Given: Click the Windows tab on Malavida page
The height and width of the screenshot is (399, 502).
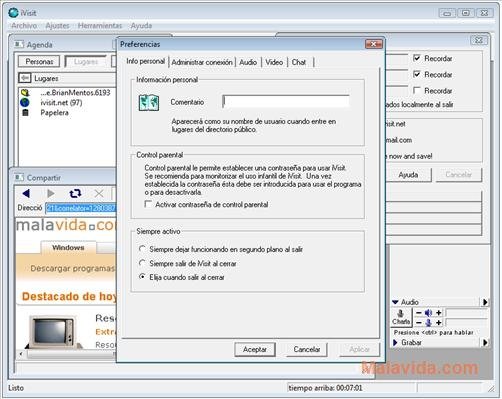Looking at the screenshot, I should pyautogui.click(x=68, y=247).
